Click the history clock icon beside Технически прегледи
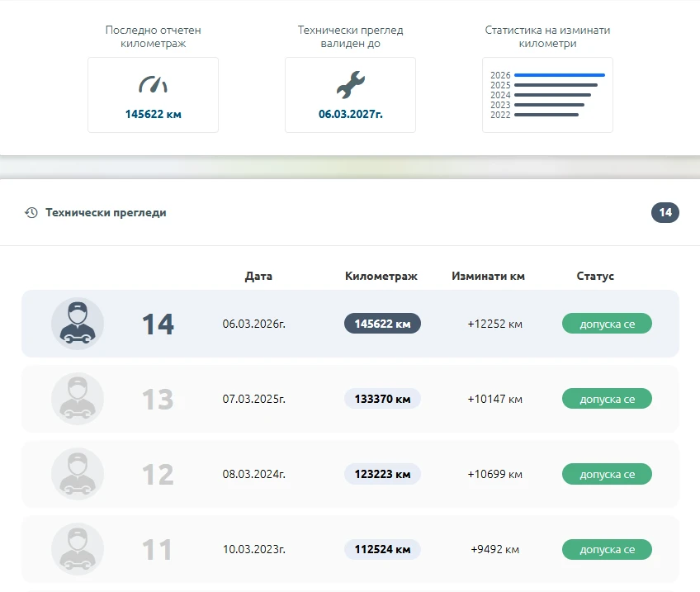 (31, 213)
